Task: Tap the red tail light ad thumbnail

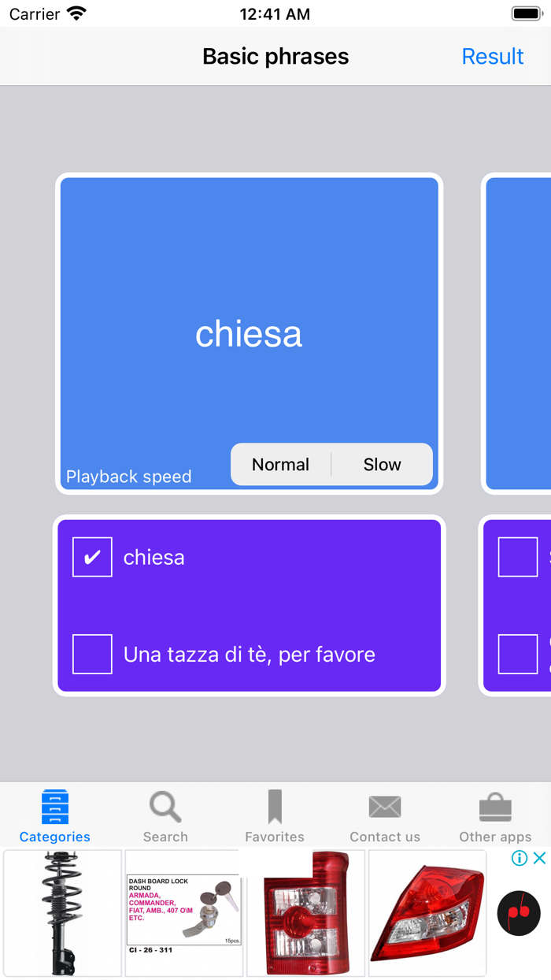Action: pyautogui.click(x=305, y=912)
